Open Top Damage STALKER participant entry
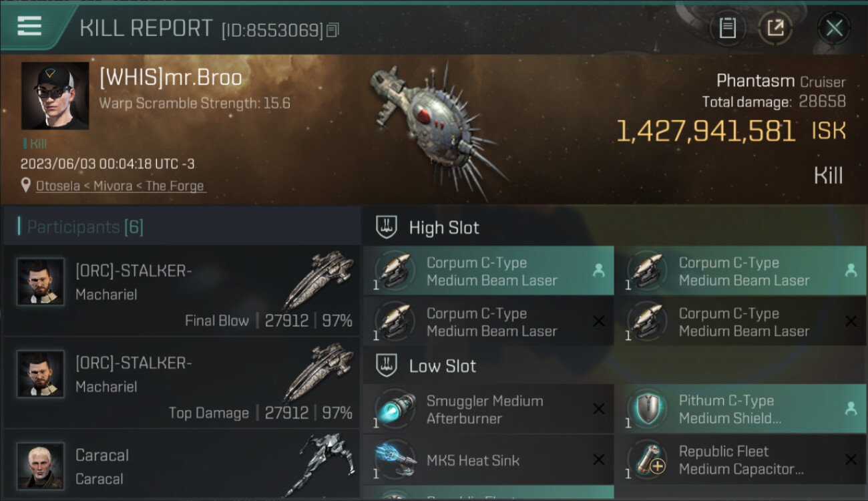Image resolution: width=868 pixels, height=501 pixels. 182,382
